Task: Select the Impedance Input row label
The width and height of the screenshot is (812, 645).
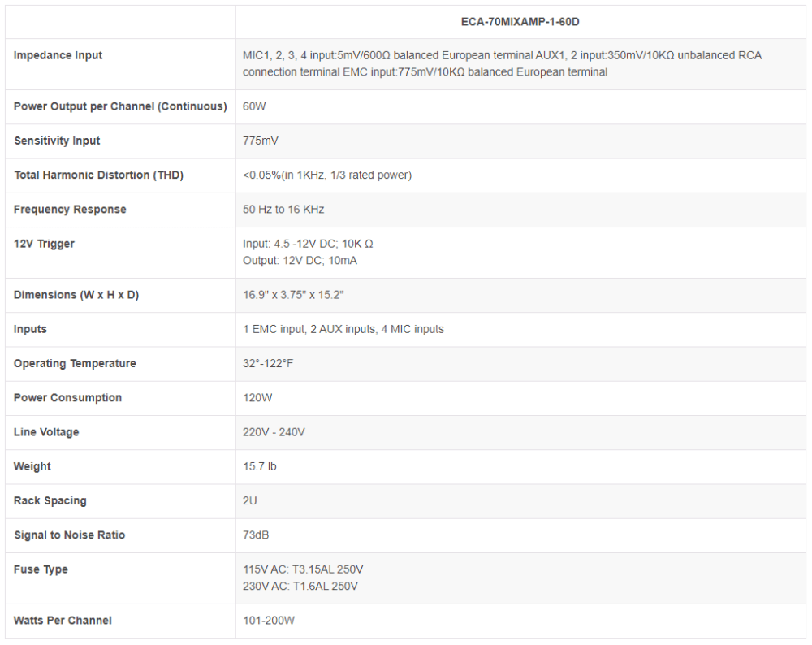Action: (58, 55)
